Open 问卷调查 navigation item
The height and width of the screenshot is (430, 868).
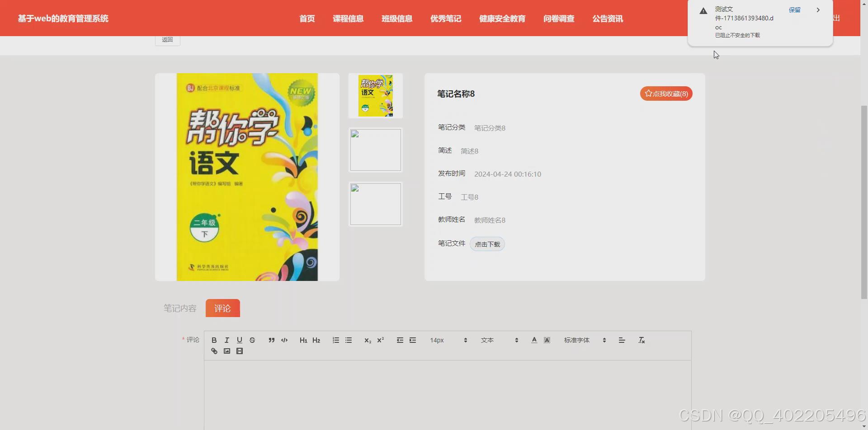[x=559, y=19]
